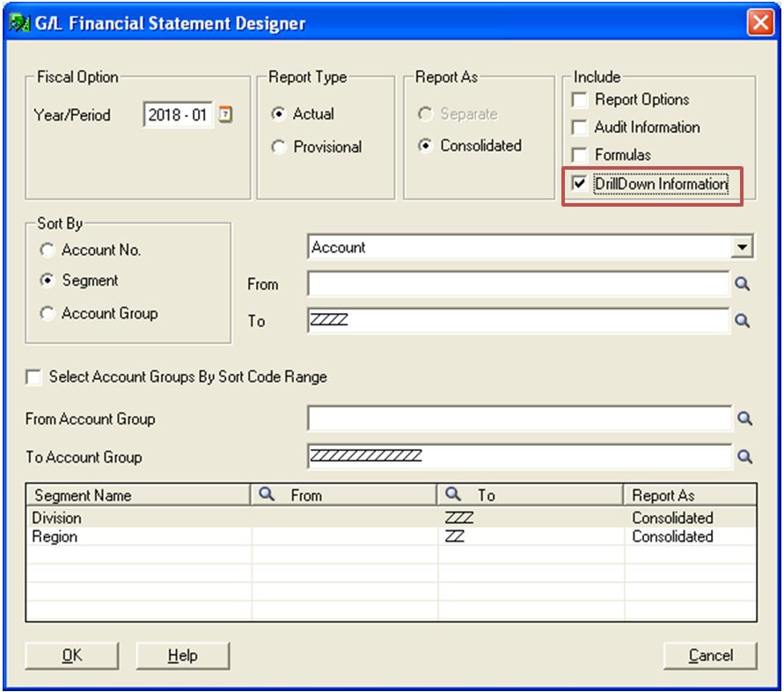Select the Provisional report type
The image size is (784, 692).
tap(279, 147)
